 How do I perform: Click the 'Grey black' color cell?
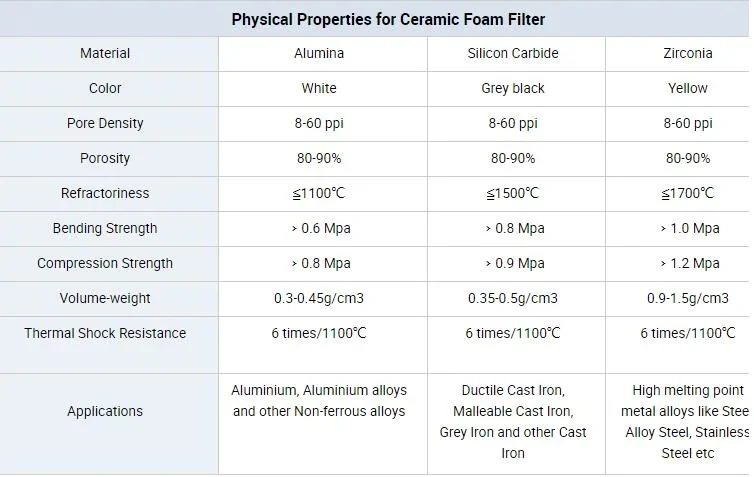[x=513, y=88]
